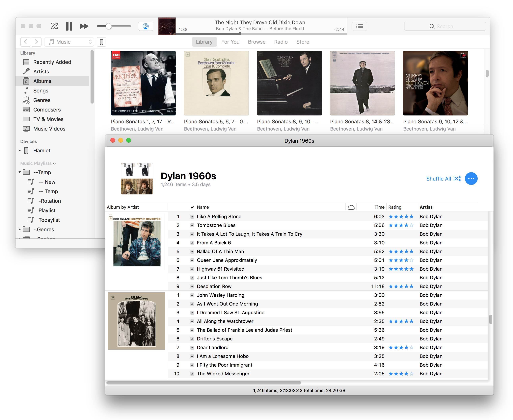Screen dimensions: 513x420
Task: Open the Music media type dropdown
Action: (x=69, y=42)
